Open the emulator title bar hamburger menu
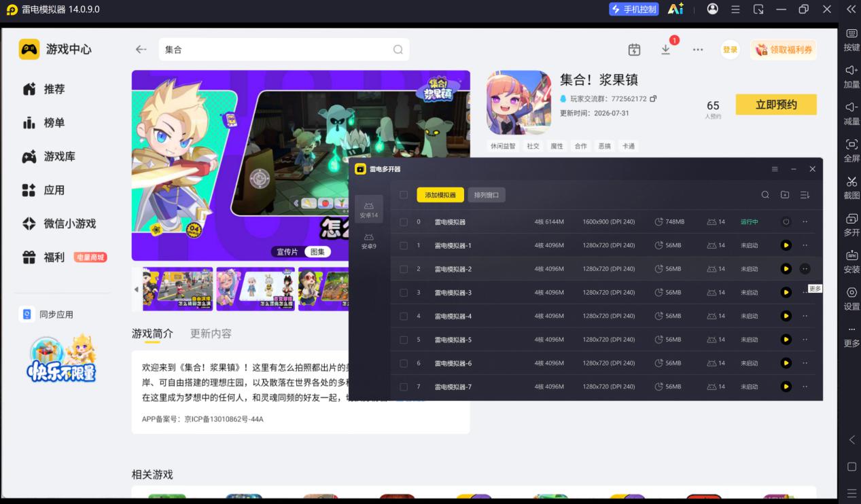The width and height of the screenshot is (861, 504). [x=735, y=9]
